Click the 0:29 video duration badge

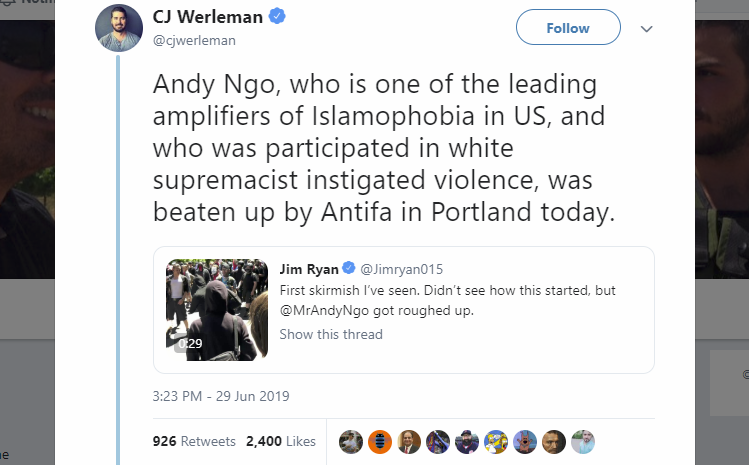190,343
